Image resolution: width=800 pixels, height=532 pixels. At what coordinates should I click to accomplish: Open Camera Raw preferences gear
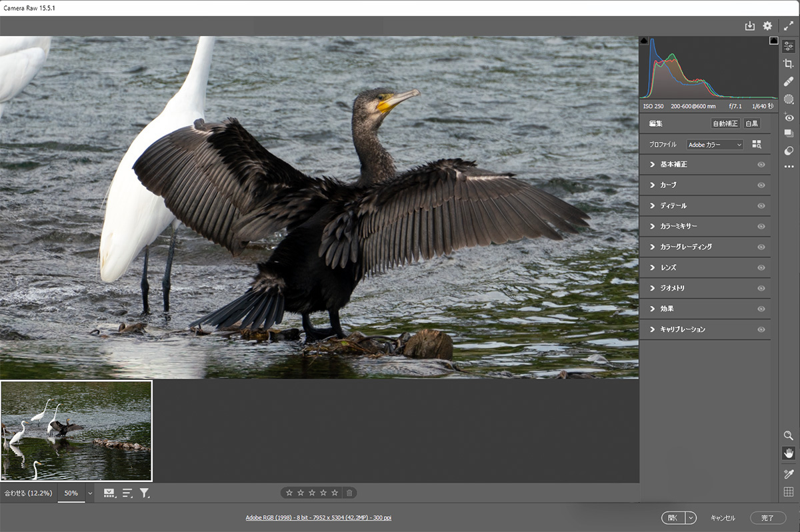point(767,26)
